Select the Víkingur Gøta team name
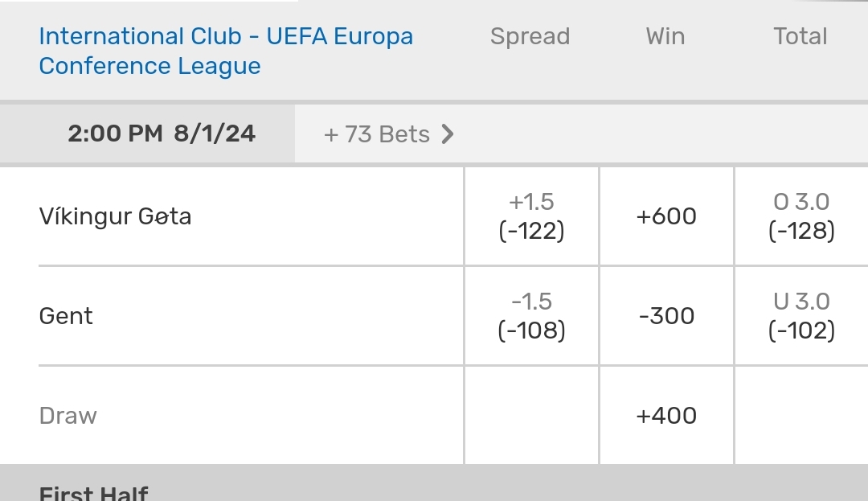The width and height of the screenshot is (868, 501). [115, 216]
